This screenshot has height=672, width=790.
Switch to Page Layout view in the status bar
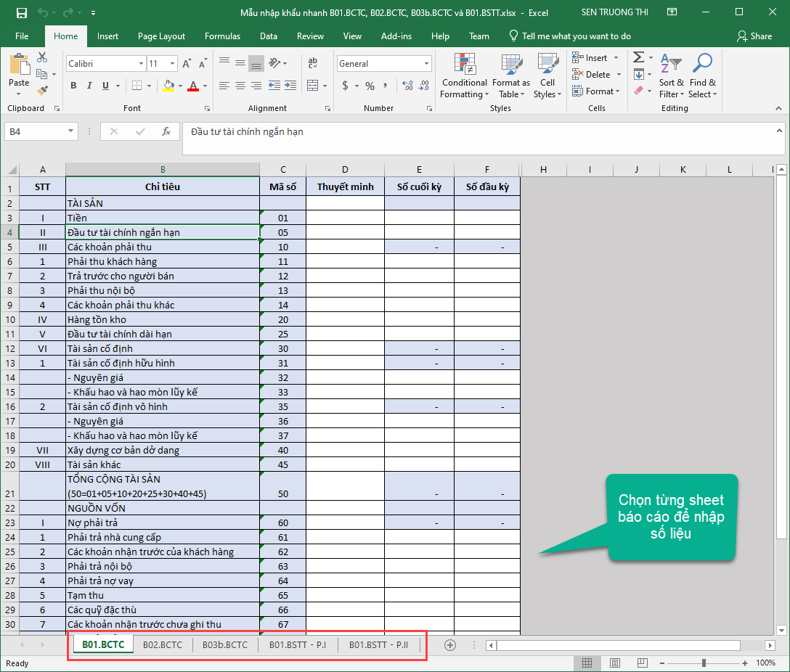tap(615, 663)
